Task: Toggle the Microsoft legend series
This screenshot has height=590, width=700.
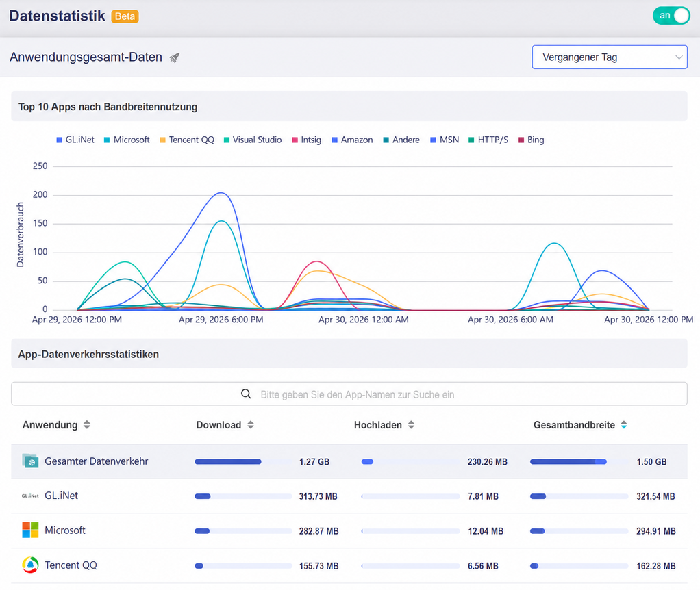Action: (x=127, y=140)
